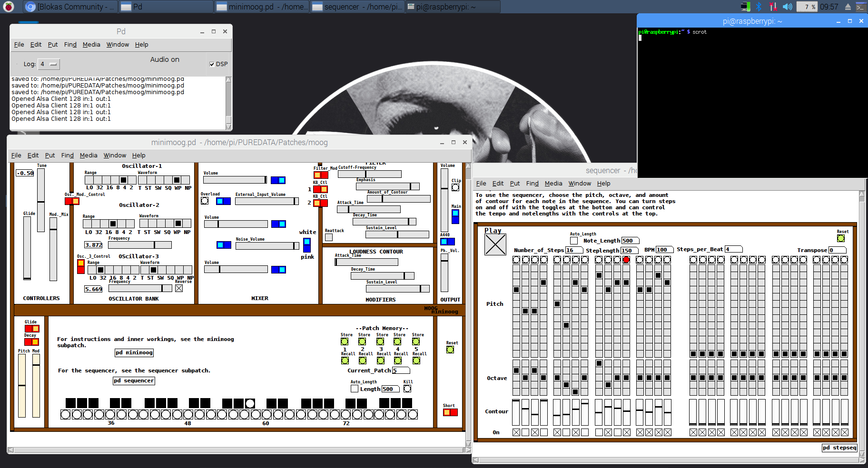Open the pd sequencer subpatch object
The width and height of the screenshot is (868, 468).
(x=134, y=380)
